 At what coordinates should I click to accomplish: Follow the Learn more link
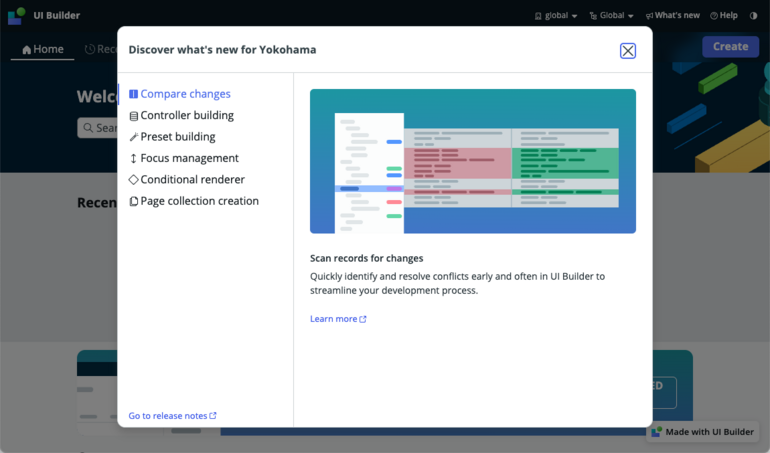[338, 319]
